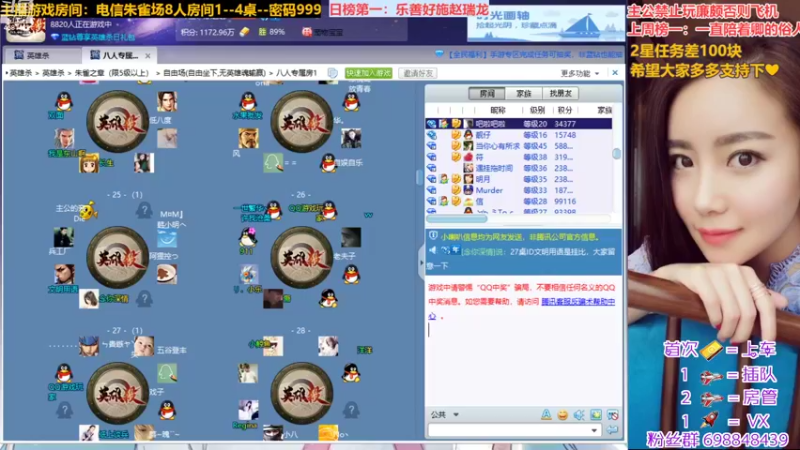Collapse the side panel using divider arrow

point(421,263)
